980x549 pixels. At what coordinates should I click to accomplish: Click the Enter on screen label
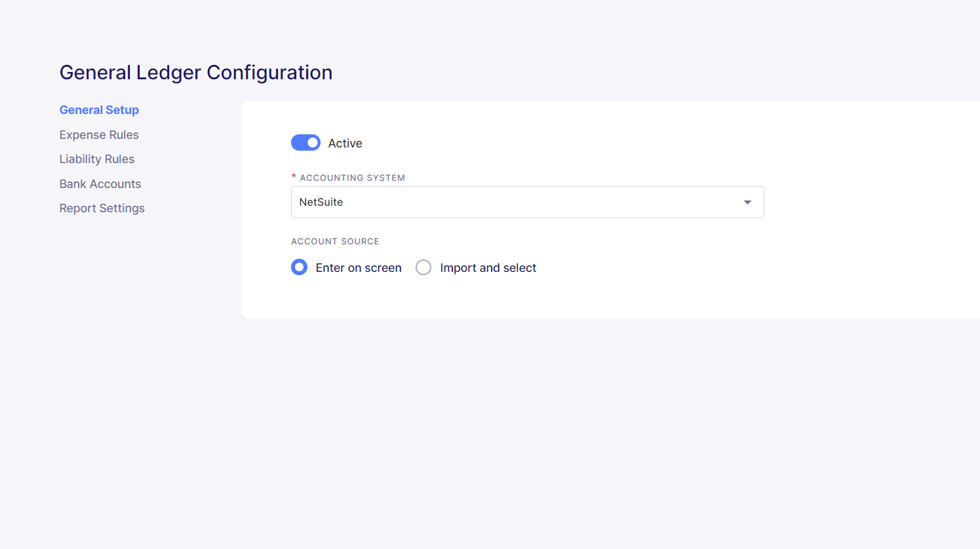359,268
